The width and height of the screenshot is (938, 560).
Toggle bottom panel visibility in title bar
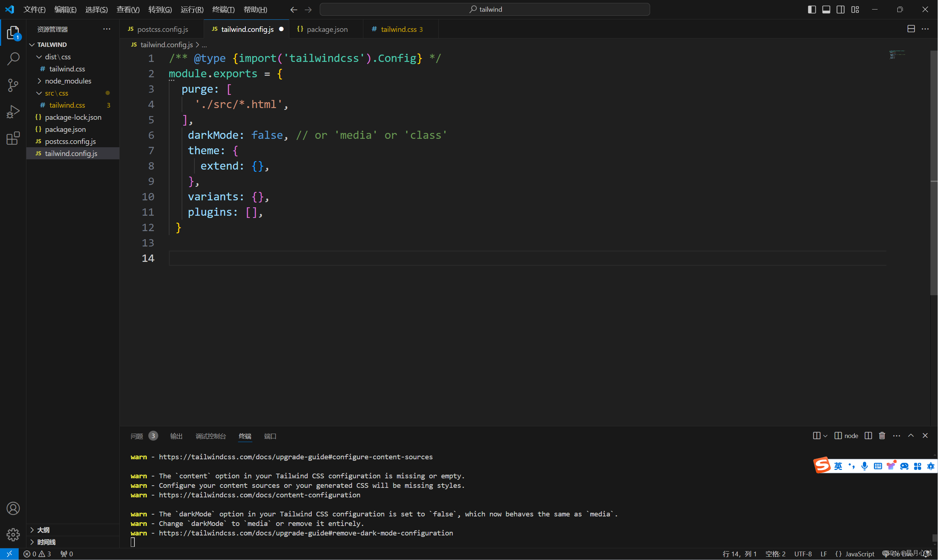[826, 10]
